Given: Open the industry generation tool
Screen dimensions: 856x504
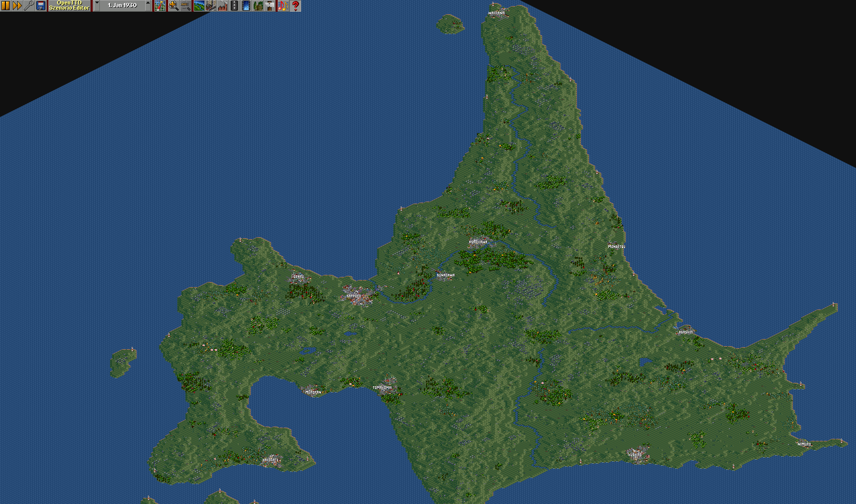Looking at the screenshot, I should [x=223, y=6].
